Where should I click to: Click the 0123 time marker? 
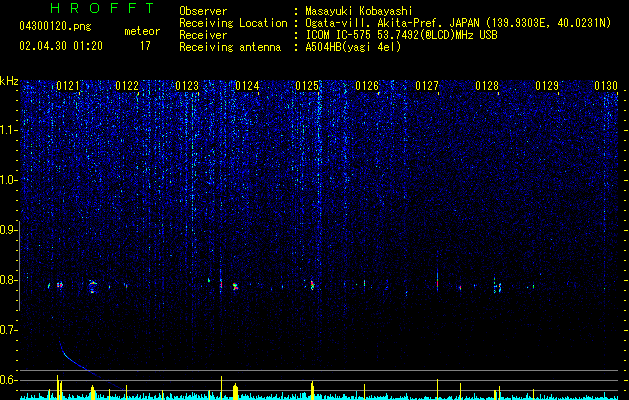click(187, 86)
